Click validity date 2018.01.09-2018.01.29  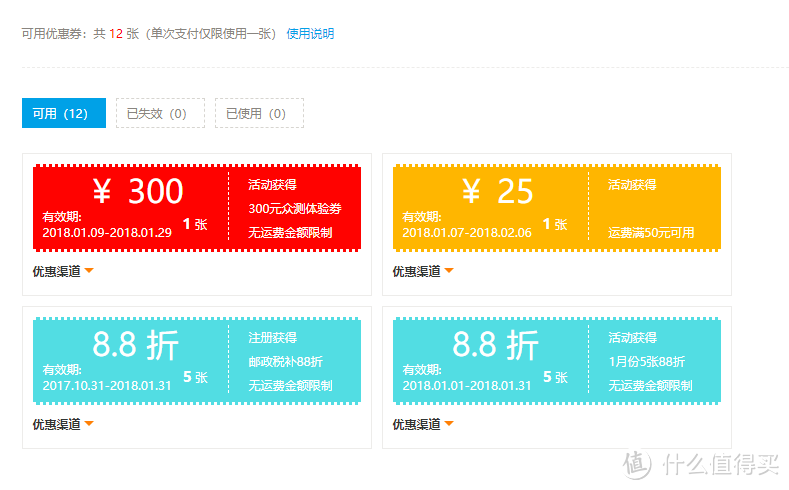107,232
